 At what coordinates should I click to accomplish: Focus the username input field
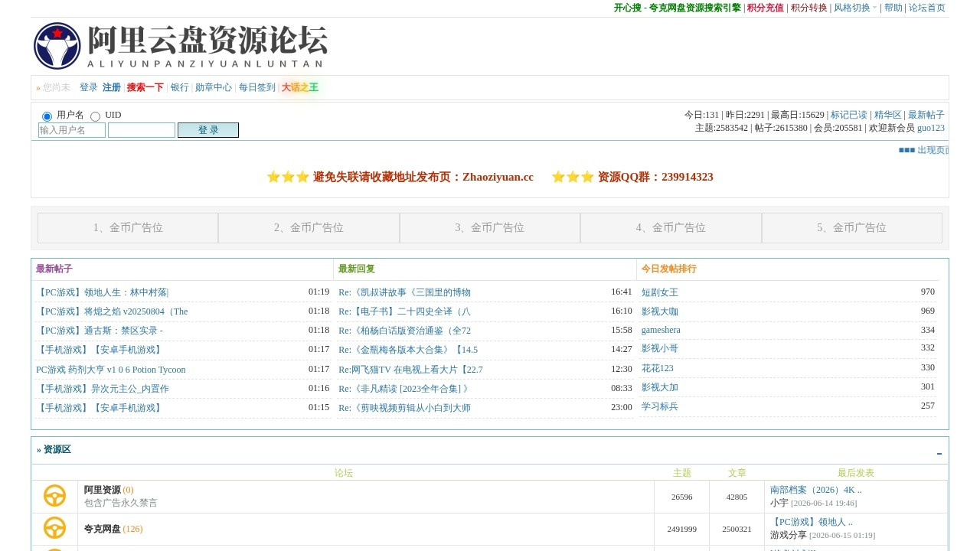72,130
